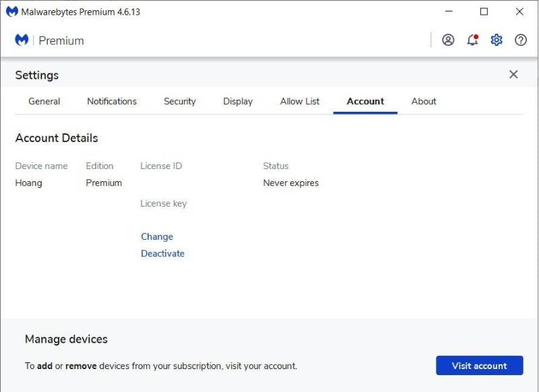Click the Manage devices heading
The height and width of the screenshot is (392, 539).
66,339
